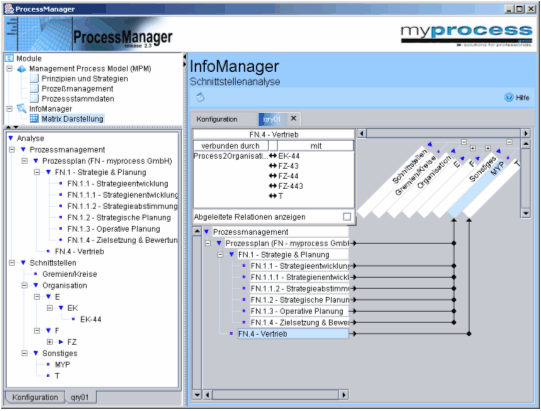Select the bottom qry01 tab
541x411 pixels.
[80, 397]
